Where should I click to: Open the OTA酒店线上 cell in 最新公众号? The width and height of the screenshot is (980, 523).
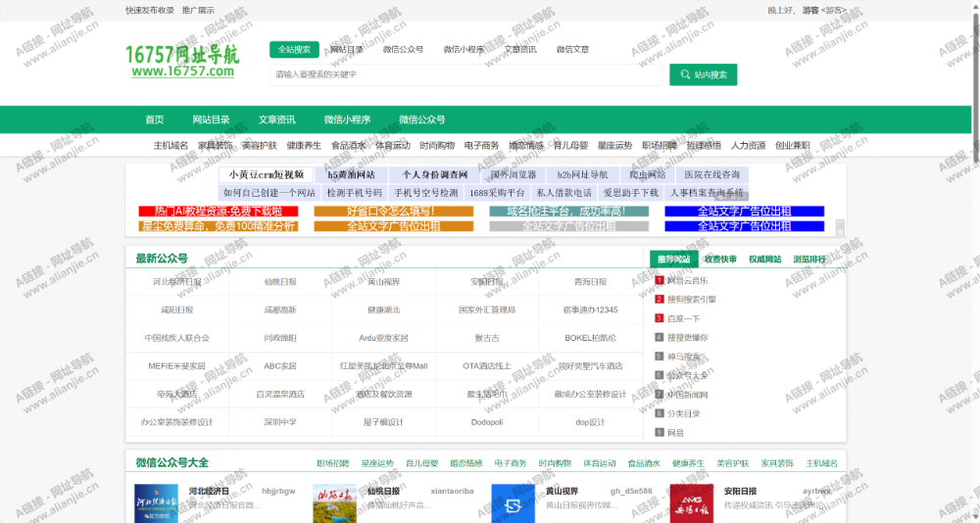[x=487, y=366]
